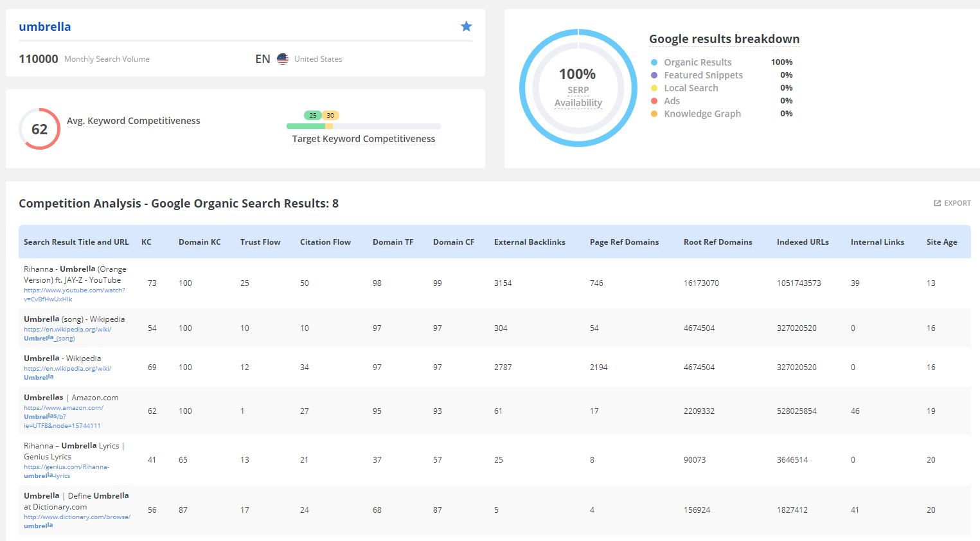Click Featured Snippets legend label
The height and width of the screenshot is (541, 980).
pos(704,75)
